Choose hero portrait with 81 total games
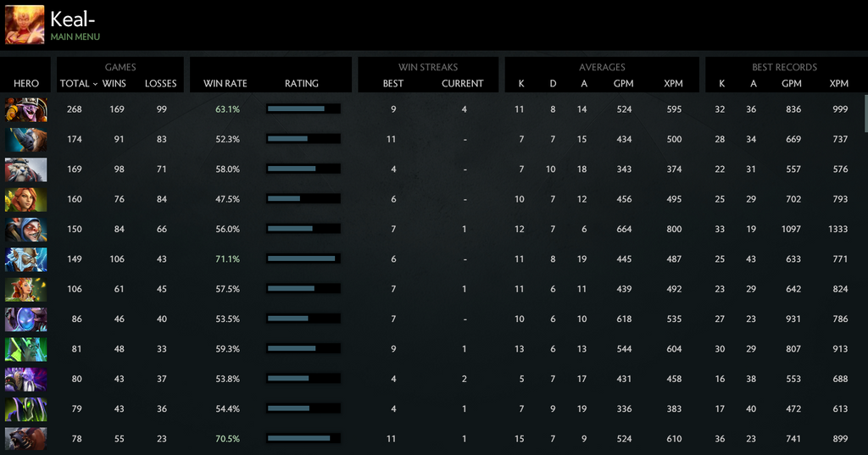Image resolution: width=868 pixels, height=455 pixels. pyautogui.click(x=26, y=349)
